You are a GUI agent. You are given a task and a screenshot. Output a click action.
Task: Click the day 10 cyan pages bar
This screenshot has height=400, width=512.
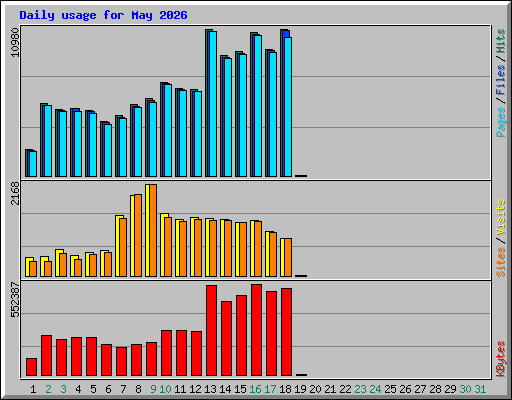pyautogui.click(x=168, y=130)
